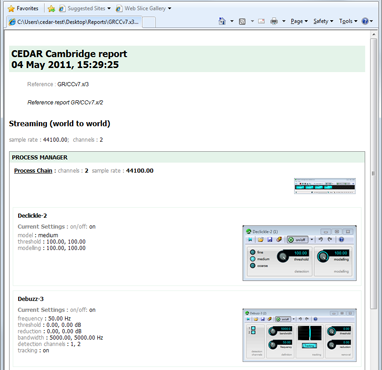The width and height of the screenshot is (382, 370).
Task: Click the modelling knob in Declickle-2 image
Action: (323, 256)
